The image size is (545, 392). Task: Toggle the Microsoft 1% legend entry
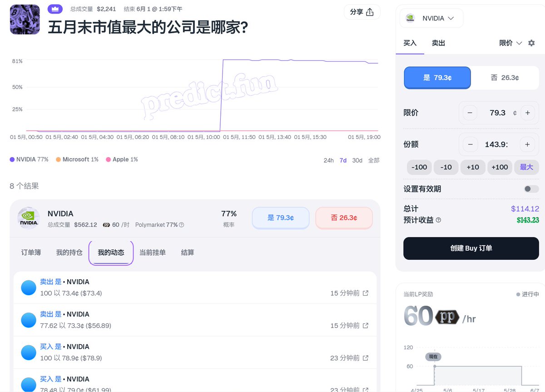pyautogui.click(x=77, y=159)
